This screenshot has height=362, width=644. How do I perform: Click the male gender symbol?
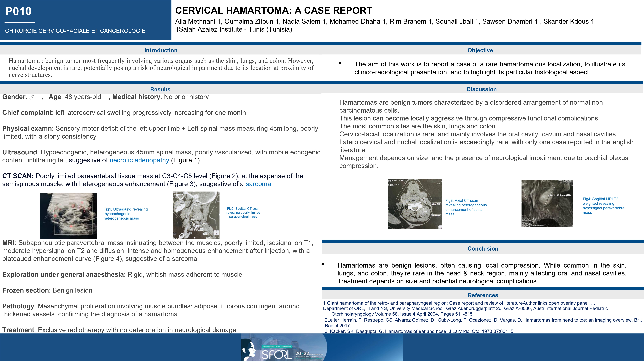(x=31, y=97)
